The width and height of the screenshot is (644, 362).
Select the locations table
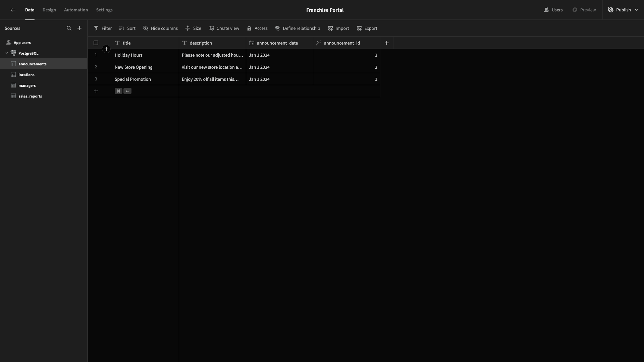(44, 74)
